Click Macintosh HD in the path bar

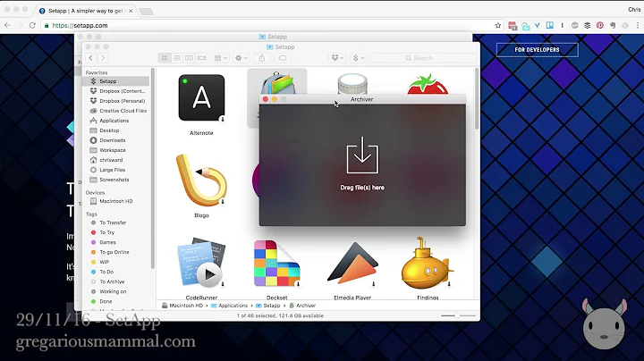(x=182, y=306)
